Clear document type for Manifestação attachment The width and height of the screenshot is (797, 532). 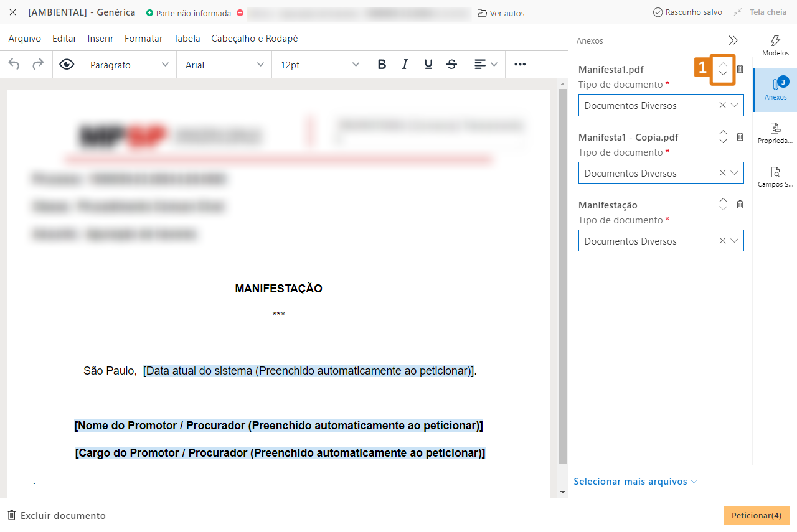pyautogui.click(x=722, y=241)
